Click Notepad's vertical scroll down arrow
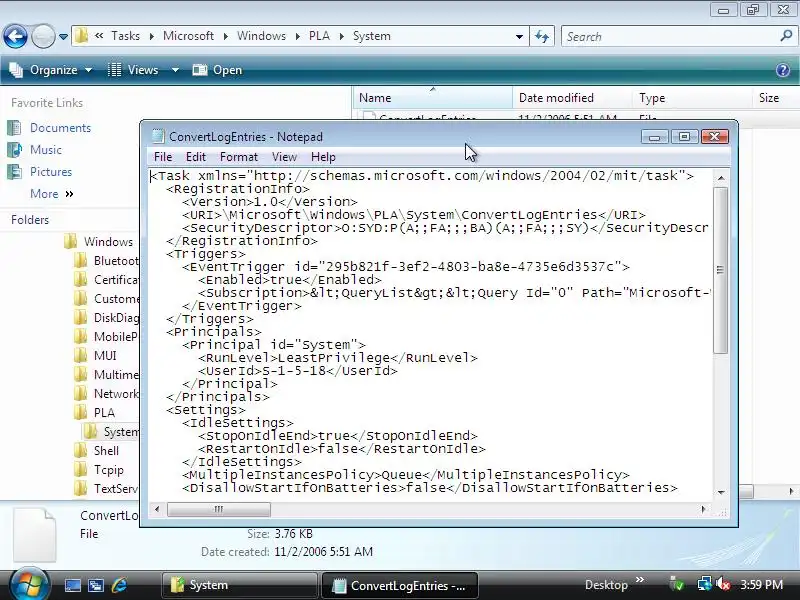Image resolution: width=800 pixels, height=600 pixels. [x=720, y=493]
